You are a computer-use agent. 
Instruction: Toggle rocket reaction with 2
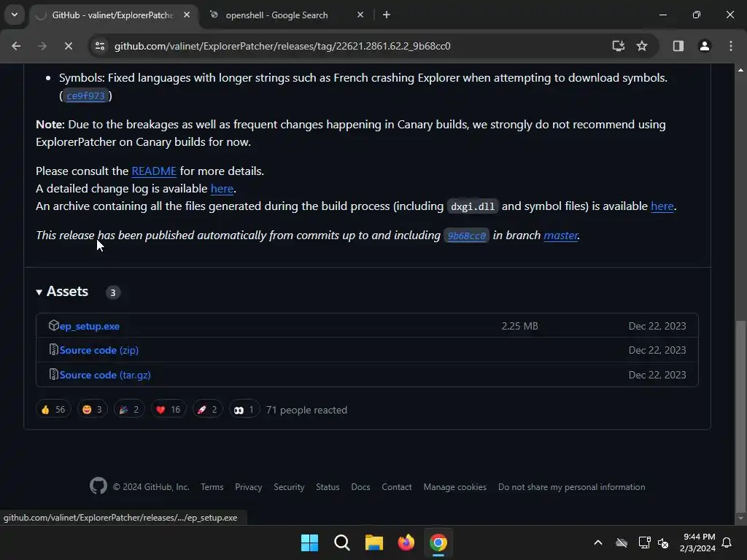[x=208, y=410]
